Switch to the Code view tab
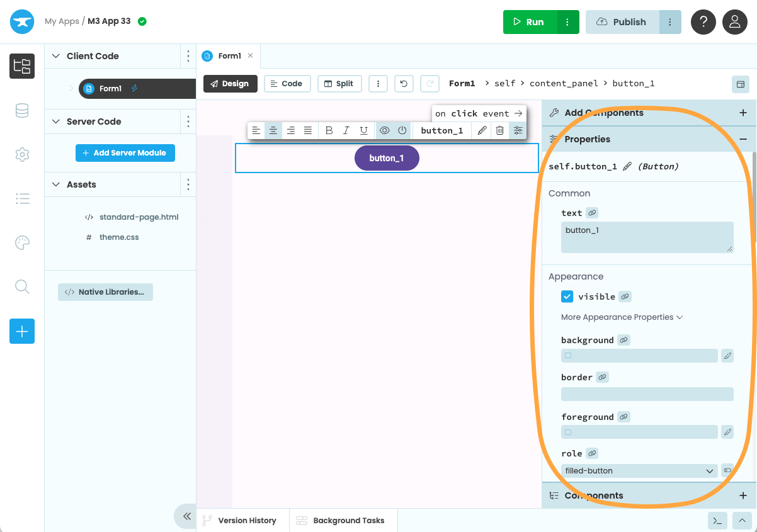 pos(286,84)
